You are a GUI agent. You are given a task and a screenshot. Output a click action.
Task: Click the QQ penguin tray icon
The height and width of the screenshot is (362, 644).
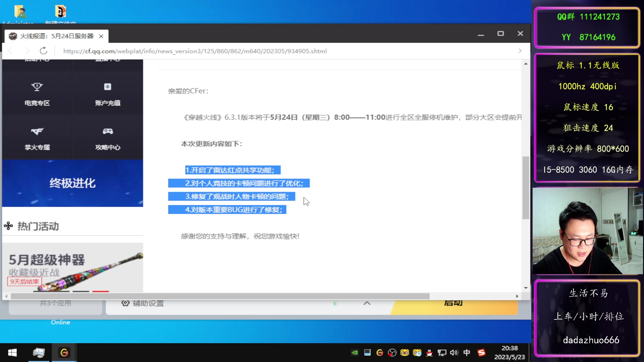(x=430, y=353)
